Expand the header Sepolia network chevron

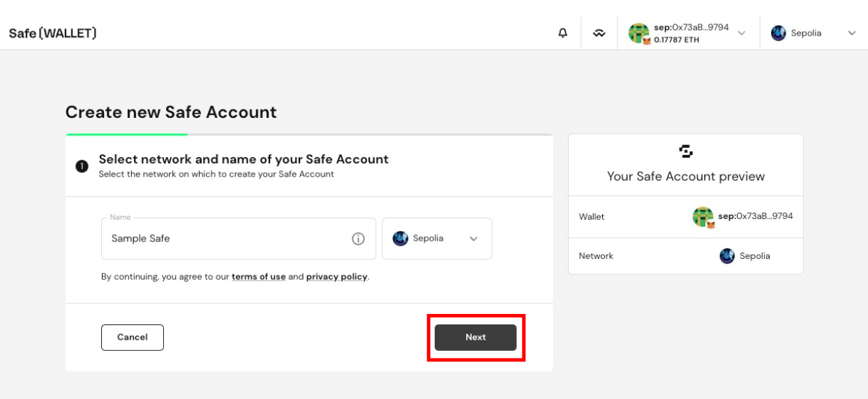pyautogui.click(x=851, y=33)
